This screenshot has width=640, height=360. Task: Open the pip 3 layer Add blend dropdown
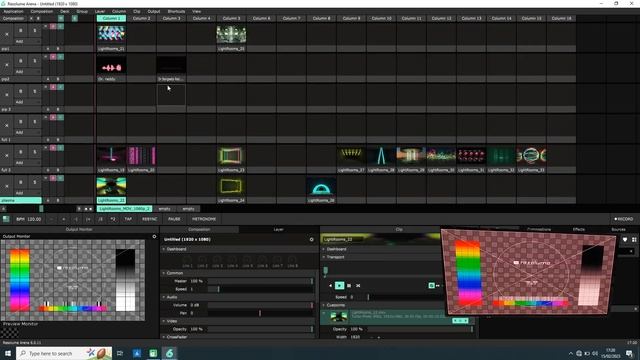tap(27, 102)
